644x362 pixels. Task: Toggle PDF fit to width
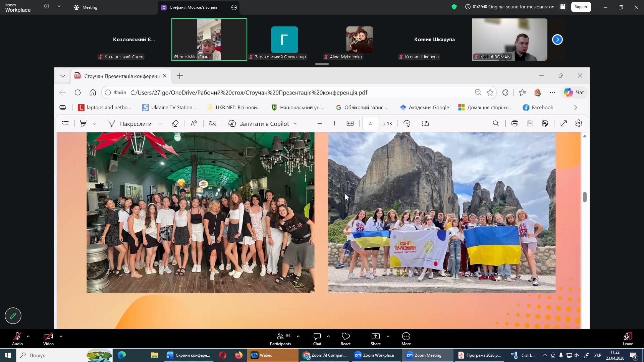coord(350,124)
